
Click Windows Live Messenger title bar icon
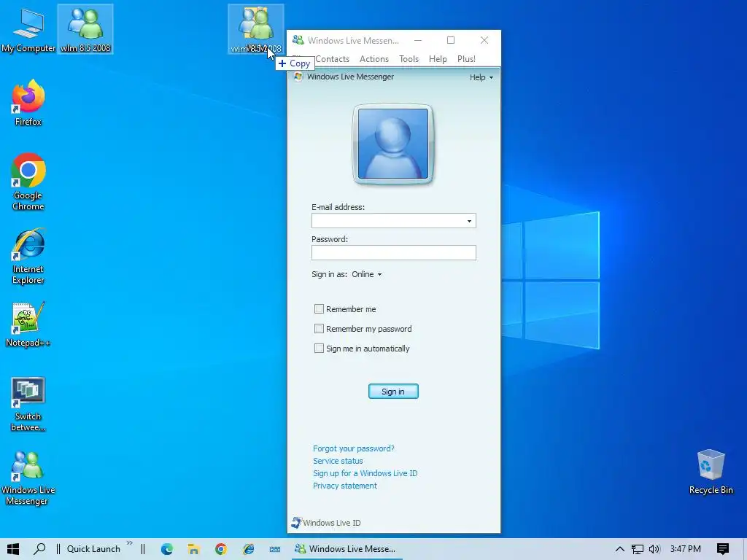pyautogui.click(x=298, y=41)
